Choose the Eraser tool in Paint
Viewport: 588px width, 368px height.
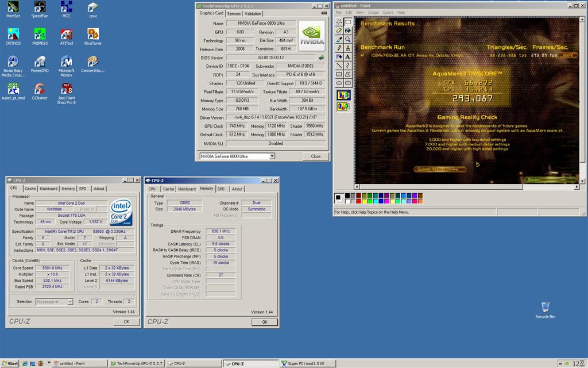[x=339, y=30]
